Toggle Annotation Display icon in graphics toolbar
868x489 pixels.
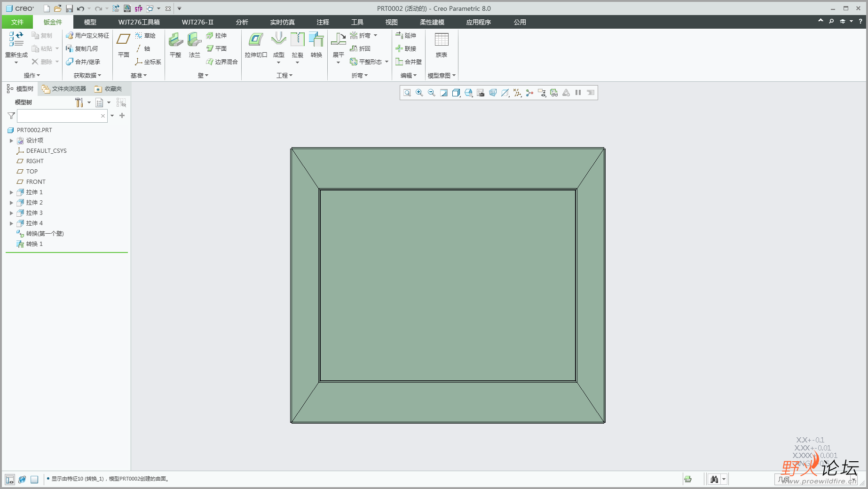[x=542, y=93]
